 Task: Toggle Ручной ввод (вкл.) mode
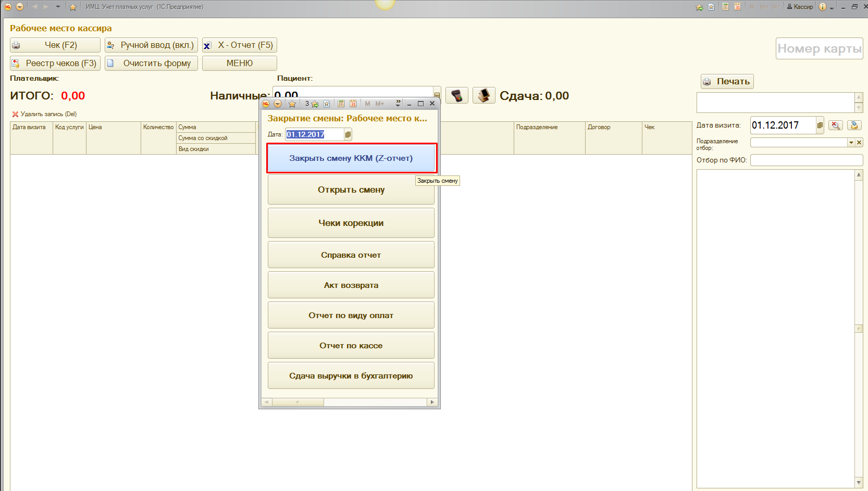tap(151, 45)
